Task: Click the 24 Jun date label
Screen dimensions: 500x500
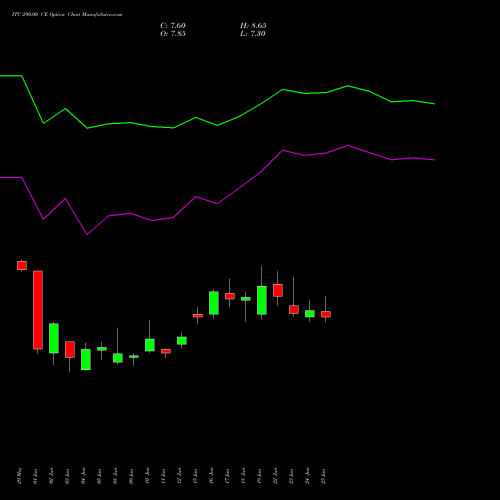Action: click(308, 476)
